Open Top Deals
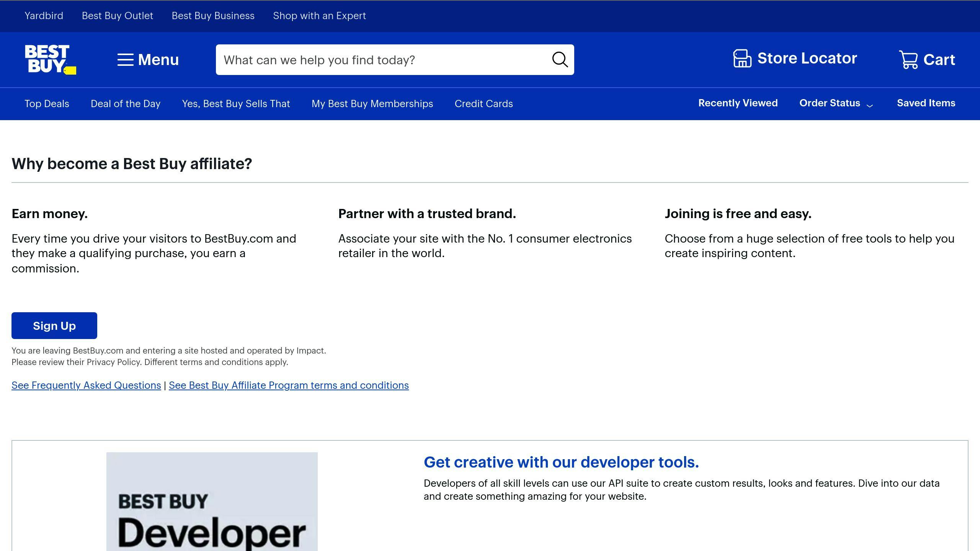 (47, 104)
